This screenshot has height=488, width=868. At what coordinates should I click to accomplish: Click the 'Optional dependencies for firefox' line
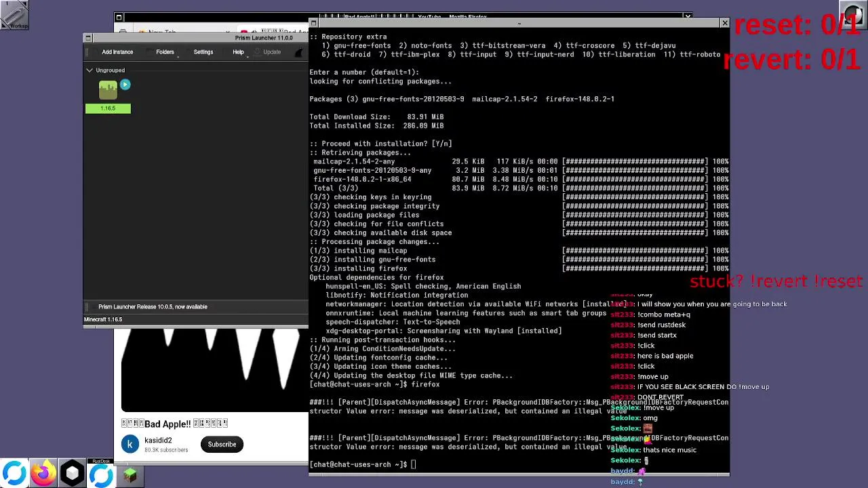[x=376, y=277]
